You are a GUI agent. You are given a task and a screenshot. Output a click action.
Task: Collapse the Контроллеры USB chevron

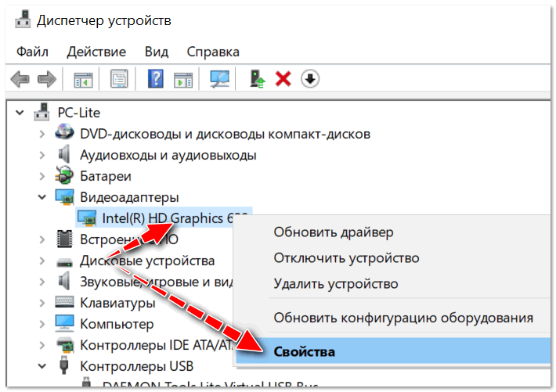tap(42, 366)
